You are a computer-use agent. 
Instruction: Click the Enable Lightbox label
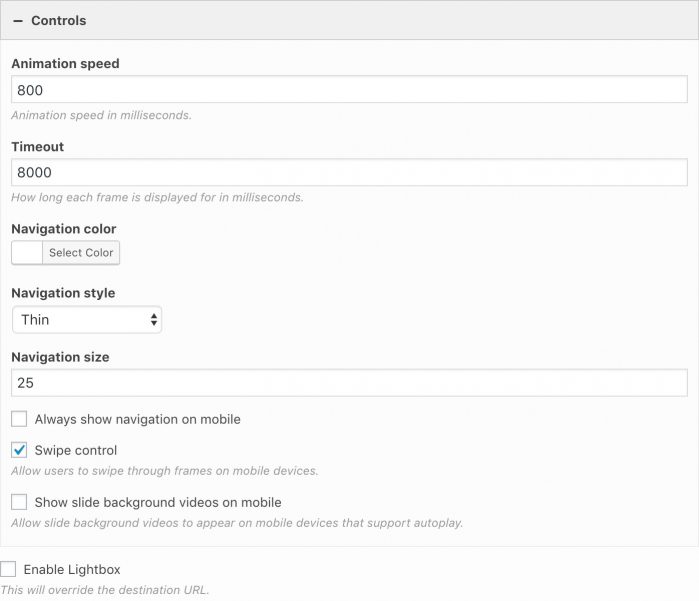tap(72, 569)
